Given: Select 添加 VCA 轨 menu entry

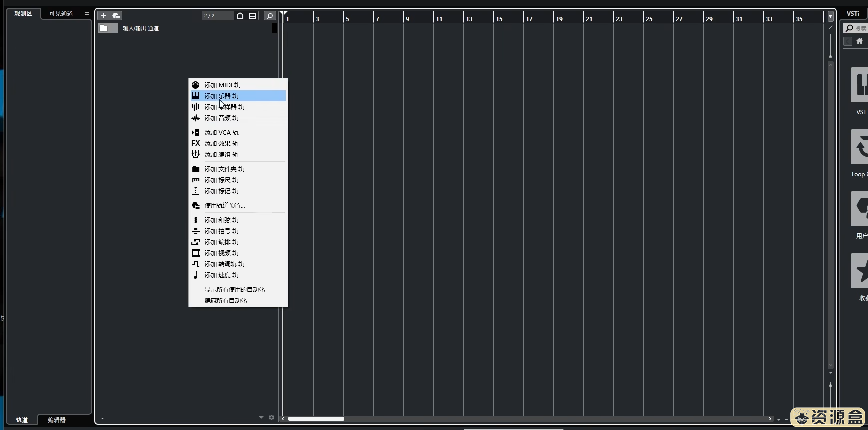Looking at the screenshot, I should point(238,133).
